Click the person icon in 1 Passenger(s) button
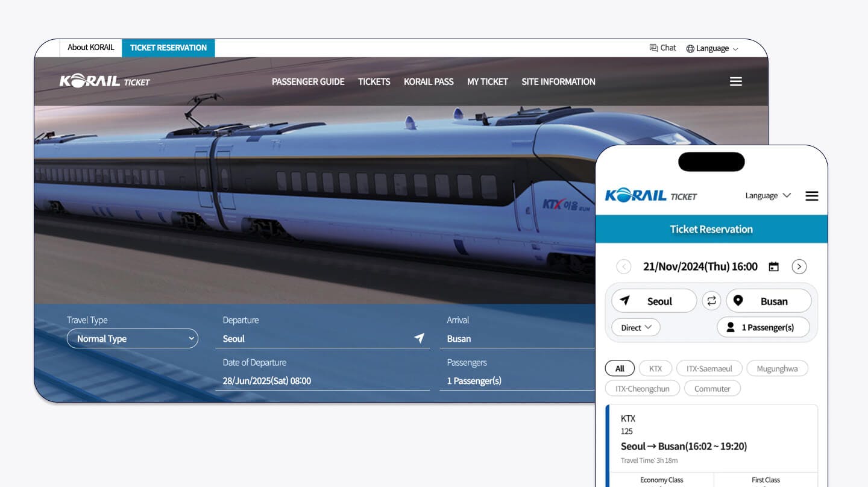Viewport: 868px width, 487px height. [x=731, y=327]
